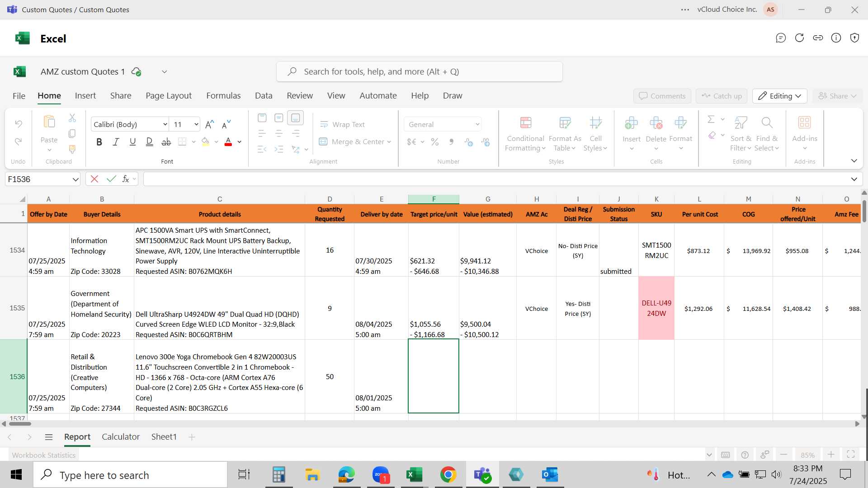Toggle Wrap Text
This screenshot has height=488, width=868.
coord(342,124)
